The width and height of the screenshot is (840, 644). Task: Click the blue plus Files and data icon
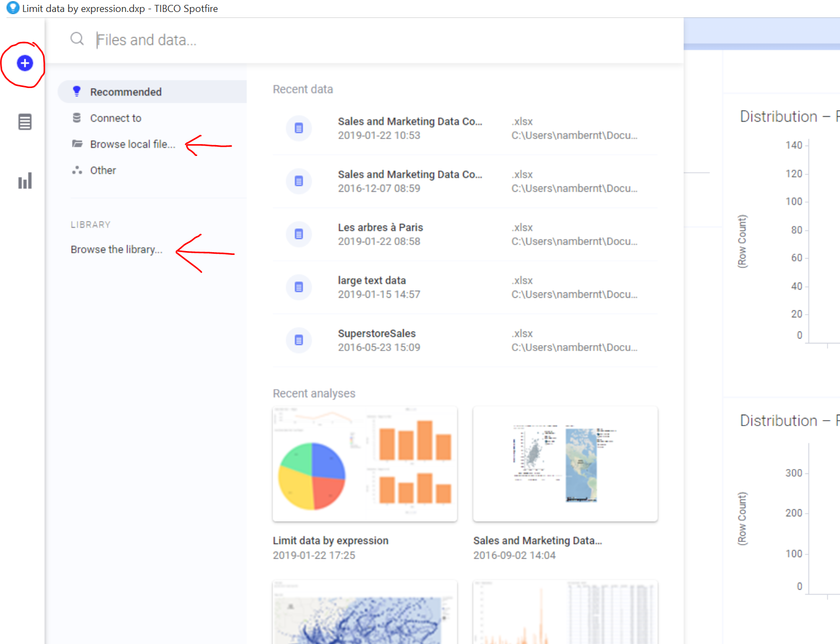(25, 64)
